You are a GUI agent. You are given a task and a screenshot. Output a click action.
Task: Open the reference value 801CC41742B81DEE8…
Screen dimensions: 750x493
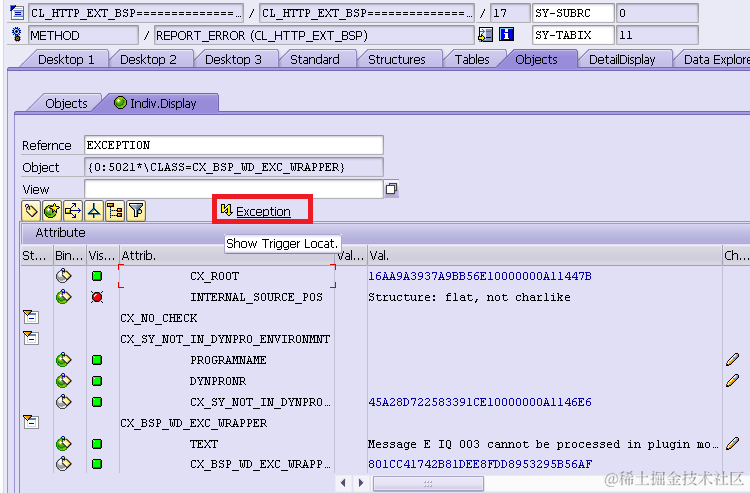point(480,464)
